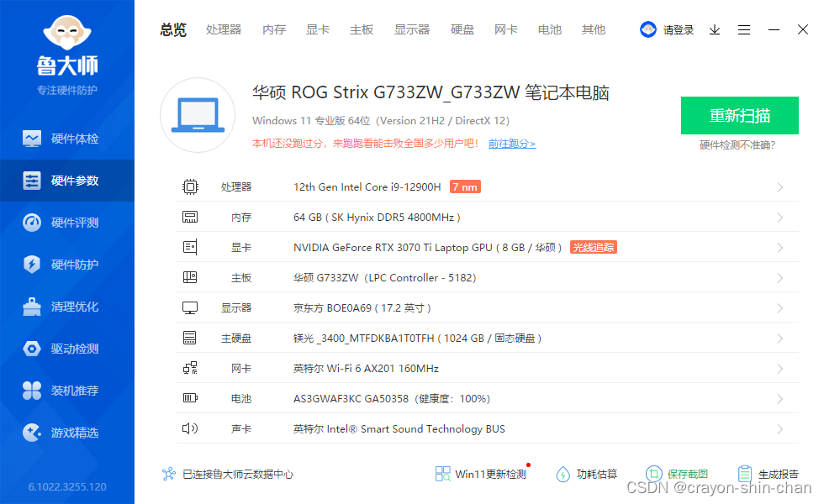Switch to the 硬盘 tab
Image resolution: width=824 pixels, height=504 pixels.
(462, 30)
